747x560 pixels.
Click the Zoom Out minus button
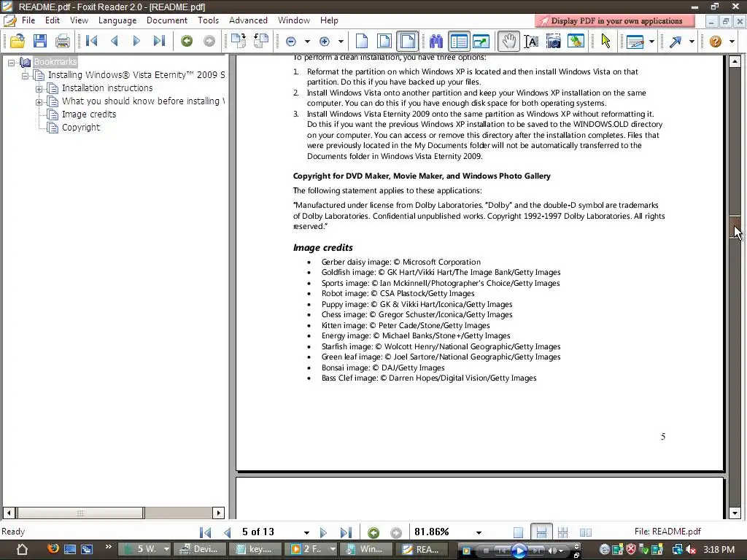coord(291,42)
